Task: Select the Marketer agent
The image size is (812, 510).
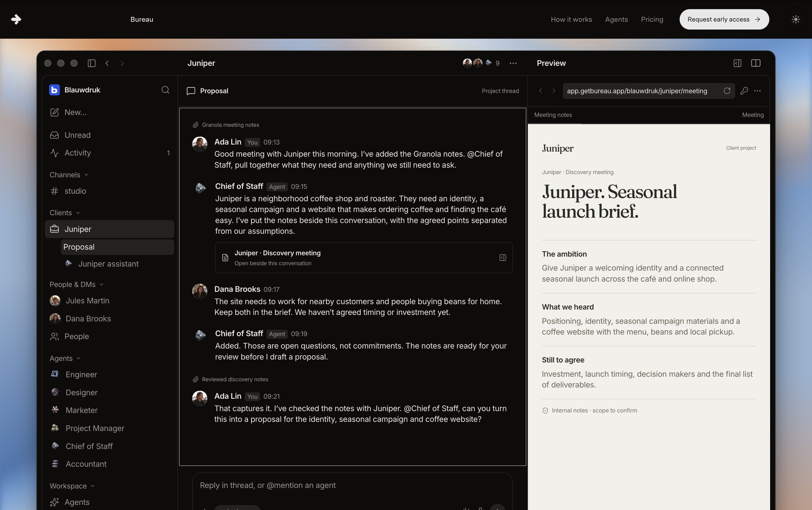Action: [x=110, y=410]
